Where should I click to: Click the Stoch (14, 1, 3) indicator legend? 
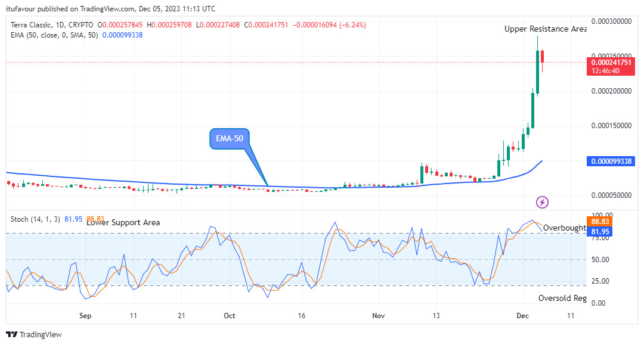click(x=35, y=219)
